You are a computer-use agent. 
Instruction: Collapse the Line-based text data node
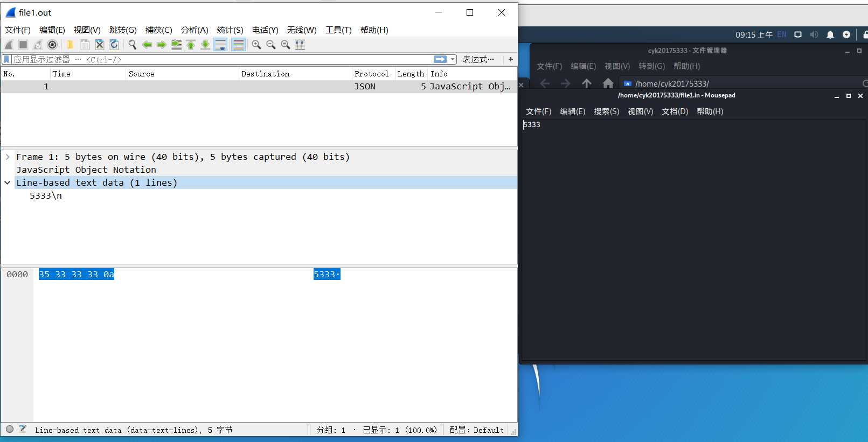[8, 183]
